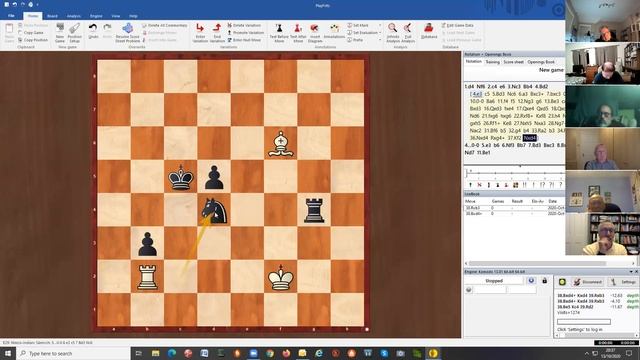Expand the Set Evaluation dropdown arrow
The width and height of the screenshot is (640, 360).
pyautogui.click(x=380, y=33)
